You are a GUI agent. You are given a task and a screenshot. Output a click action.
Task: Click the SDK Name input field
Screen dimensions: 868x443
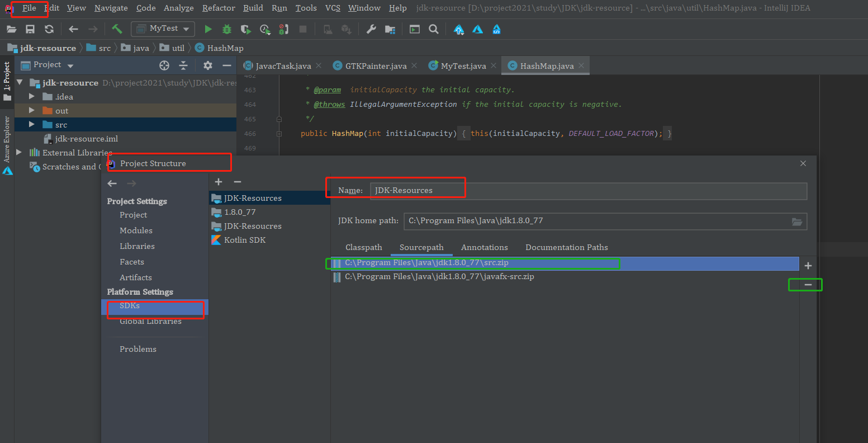coord(589,191)
